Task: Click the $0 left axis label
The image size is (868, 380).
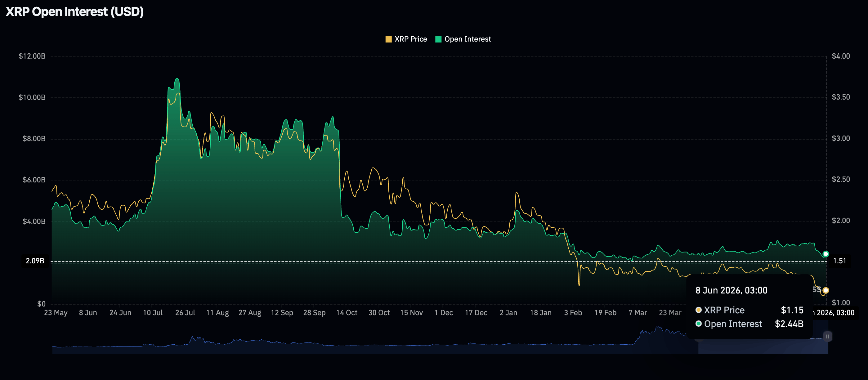Action: [42, 304]
